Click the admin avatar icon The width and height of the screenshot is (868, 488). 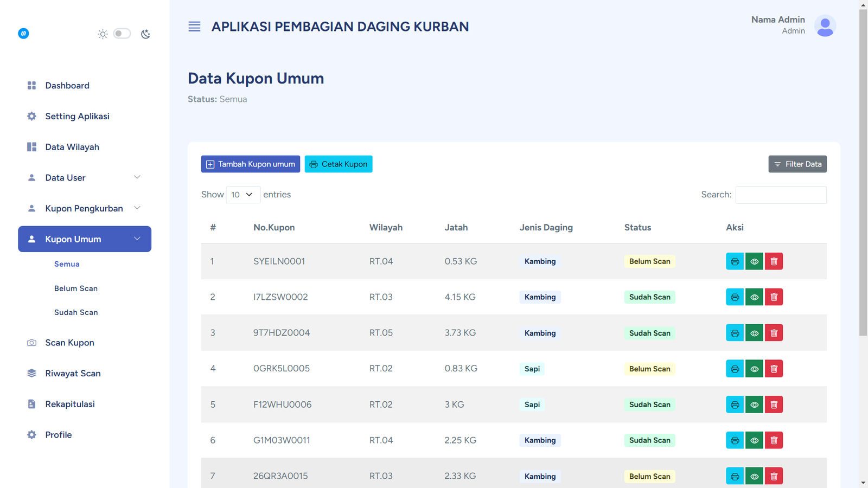click(x=825, y=25)
